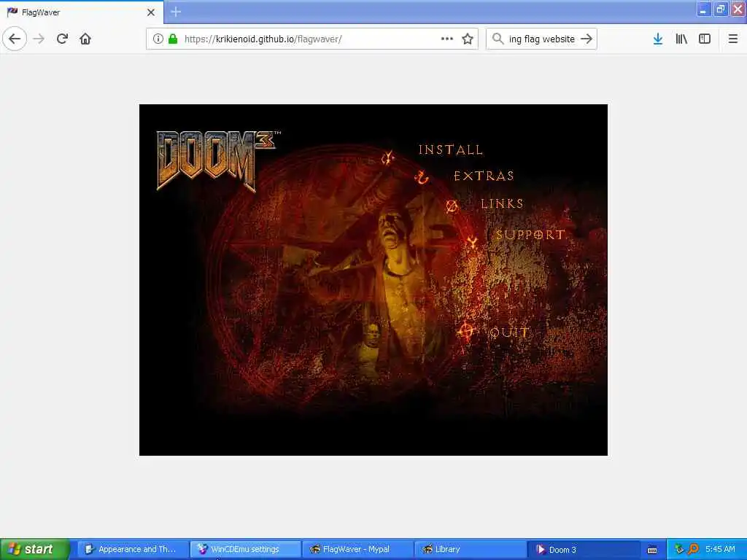The image size is (747, 560).
Task: Click the rune symbol beside SUPPORT
Action: coord(472,242)
